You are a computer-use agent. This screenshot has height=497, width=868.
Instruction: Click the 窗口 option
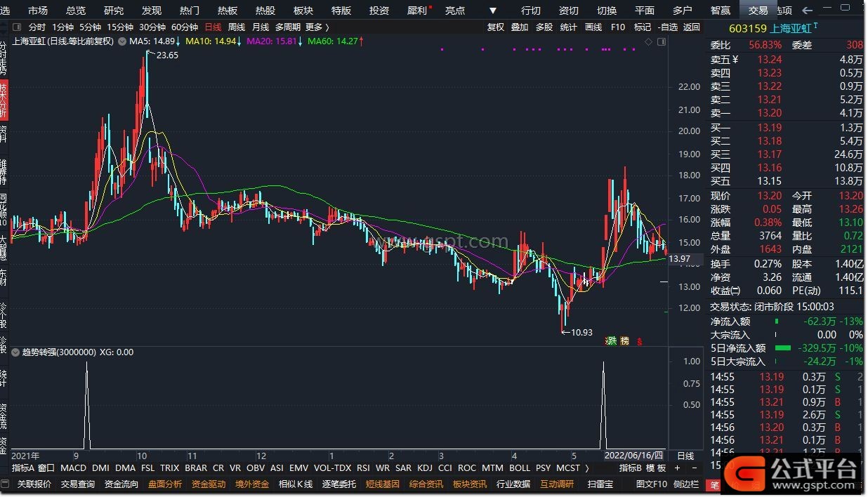click(x=46, y=468)
